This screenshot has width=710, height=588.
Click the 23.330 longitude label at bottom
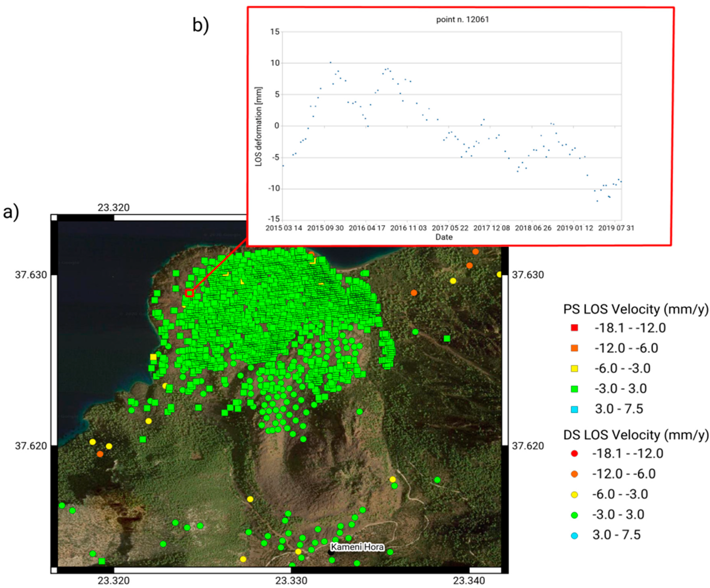pyautogui.click(x=291, y=581)
